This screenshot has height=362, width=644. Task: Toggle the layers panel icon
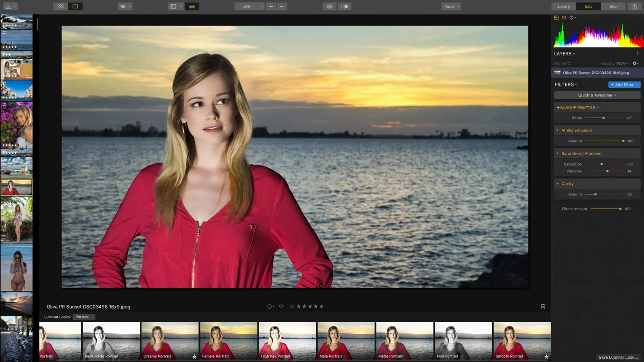coord(564,18)
